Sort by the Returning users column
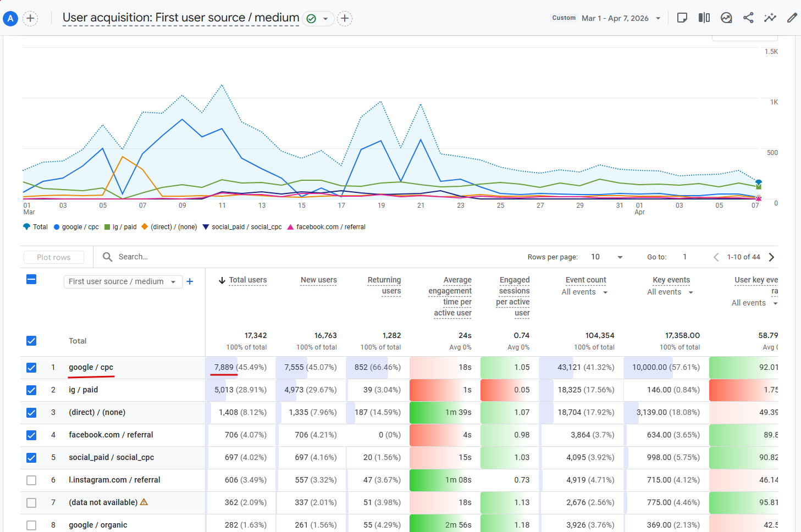801x532 pixels. pos(384,285)
